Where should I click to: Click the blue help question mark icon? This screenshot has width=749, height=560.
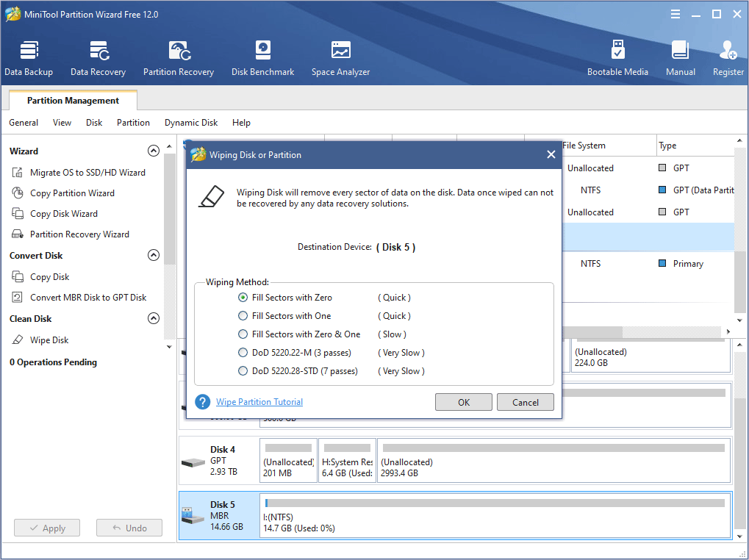[203, 402]
